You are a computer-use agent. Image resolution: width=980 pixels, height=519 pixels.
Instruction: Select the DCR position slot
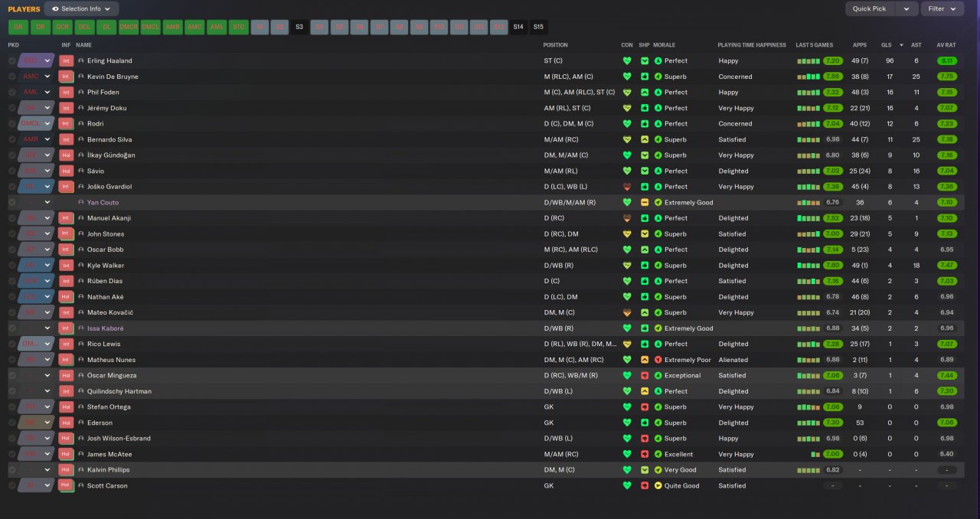[63, 27]
